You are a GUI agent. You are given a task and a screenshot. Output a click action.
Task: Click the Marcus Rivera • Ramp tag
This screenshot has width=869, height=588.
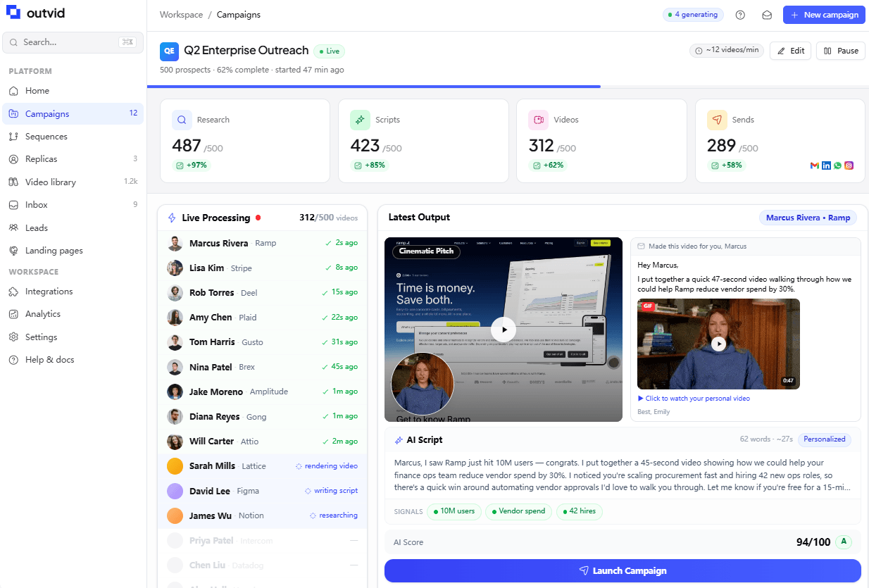808,218
